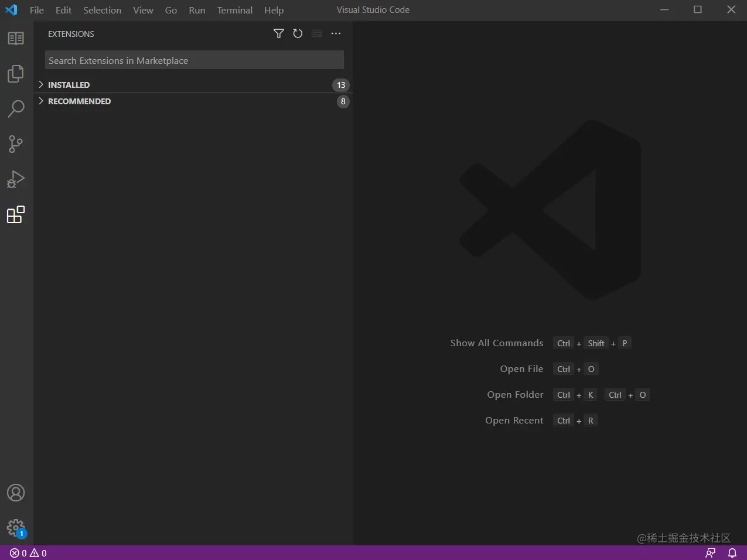Open the View menu

(x=143, y=10)
